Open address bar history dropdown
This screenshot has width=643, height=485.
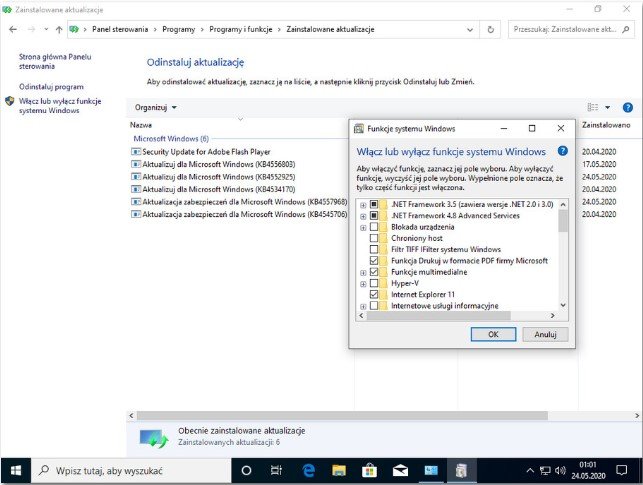[470, 30]
